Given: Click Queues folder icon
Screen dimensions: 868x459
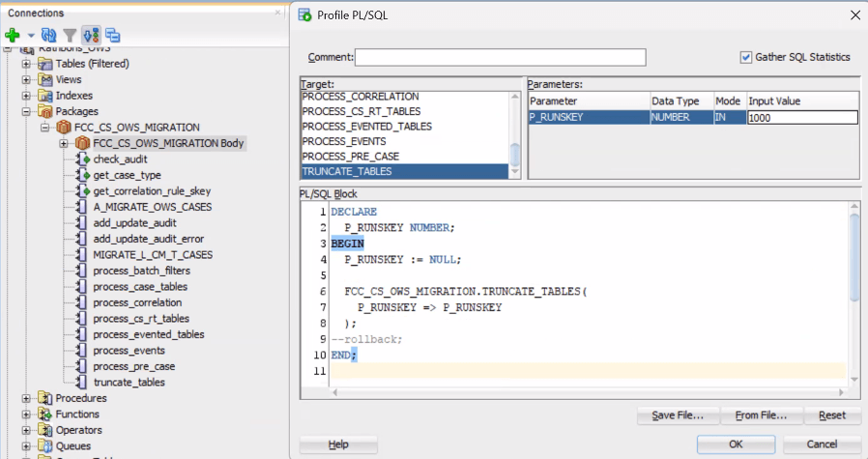Looking at the screenshot, I should click(x=44, y=445).
